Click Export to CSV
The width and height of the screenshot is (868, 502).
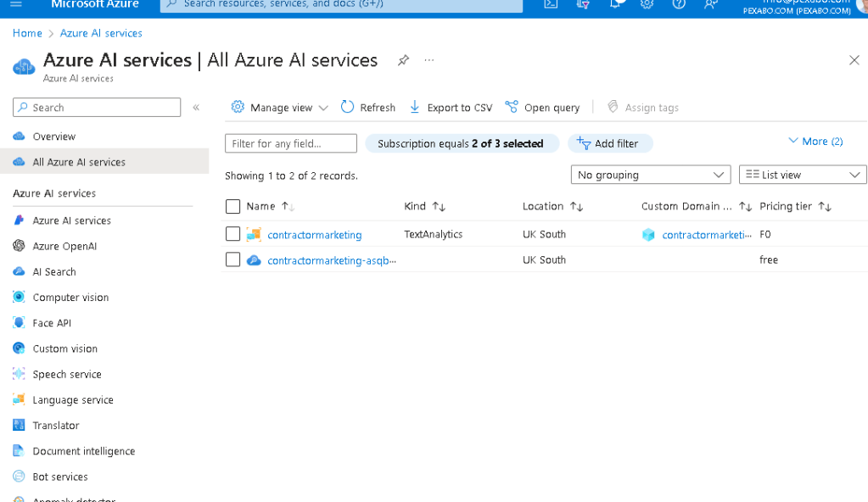(451, 108)
